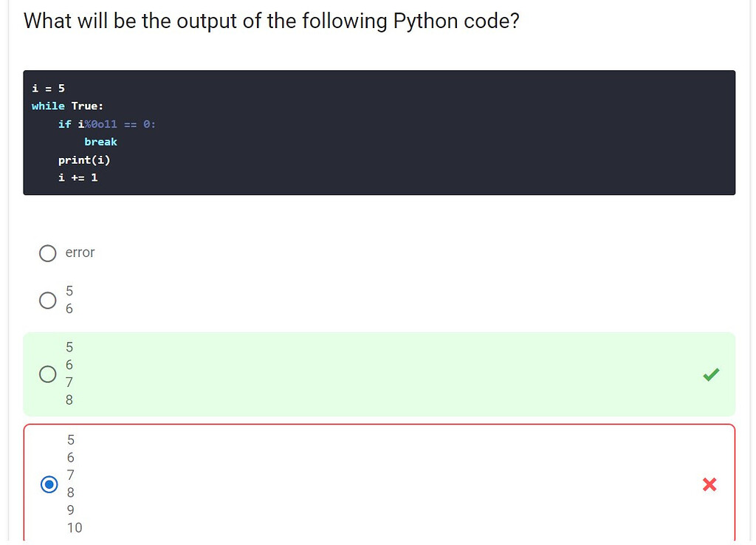Click the green checkmark icon

coord(710,375)
